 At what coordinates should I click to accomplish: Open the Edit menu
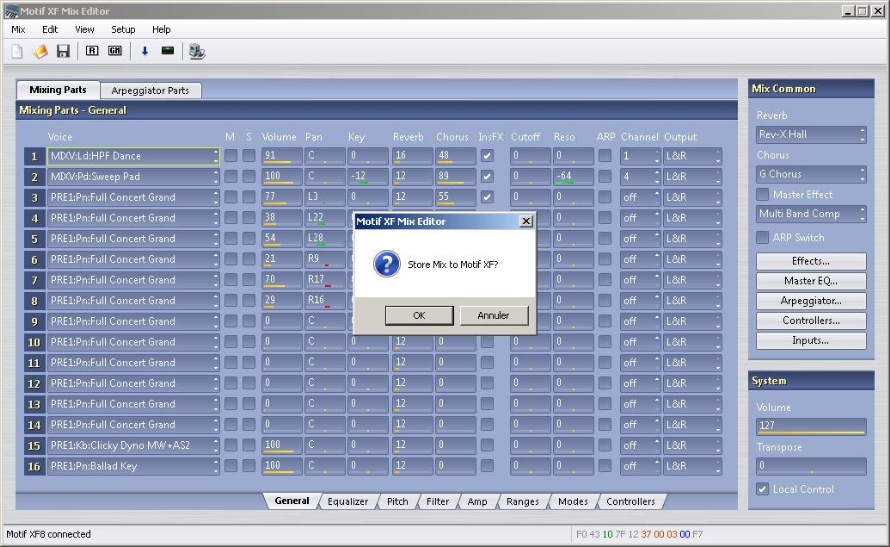(x=50, y=30)
